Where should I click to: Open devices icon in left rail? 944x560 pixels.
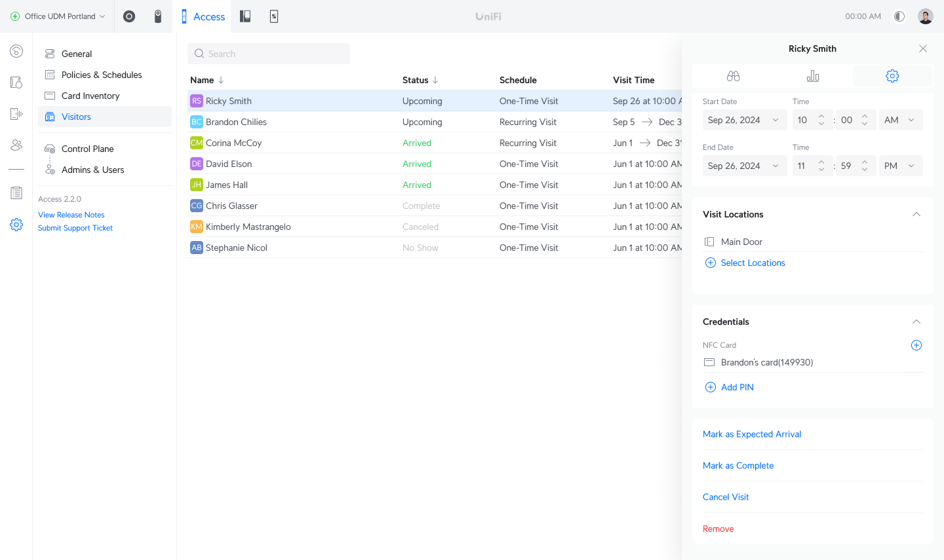(16, 114)
